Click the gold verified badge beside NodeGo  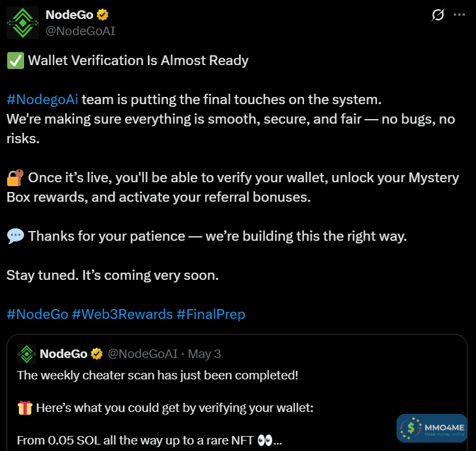pos(103,15)
